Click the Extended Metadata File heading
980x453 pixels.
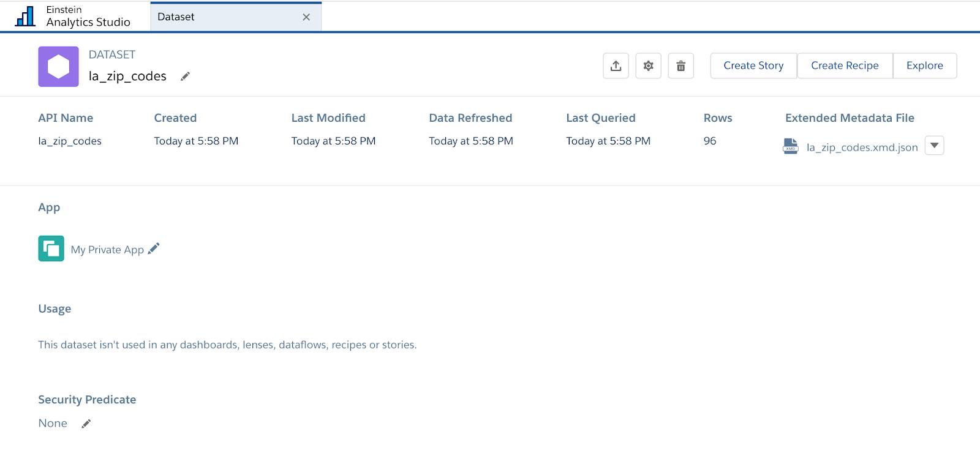(x=850, y=118)
